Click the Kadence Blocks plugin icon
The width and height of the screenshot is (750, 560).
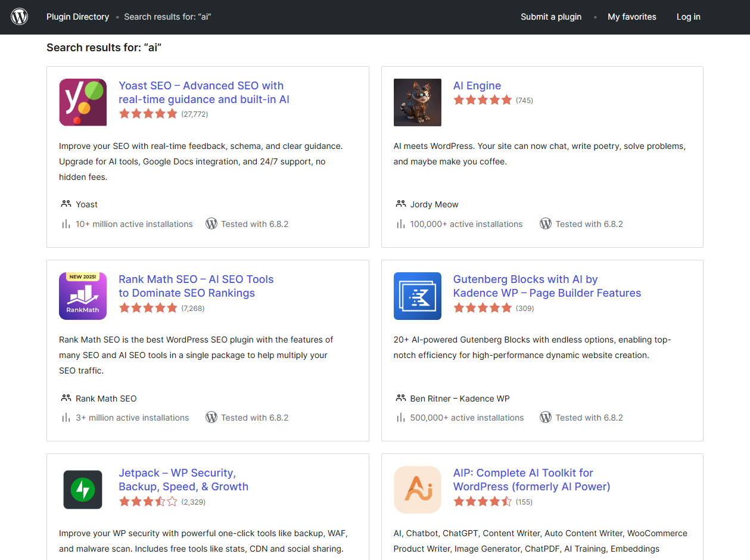[x=417, y=296]
